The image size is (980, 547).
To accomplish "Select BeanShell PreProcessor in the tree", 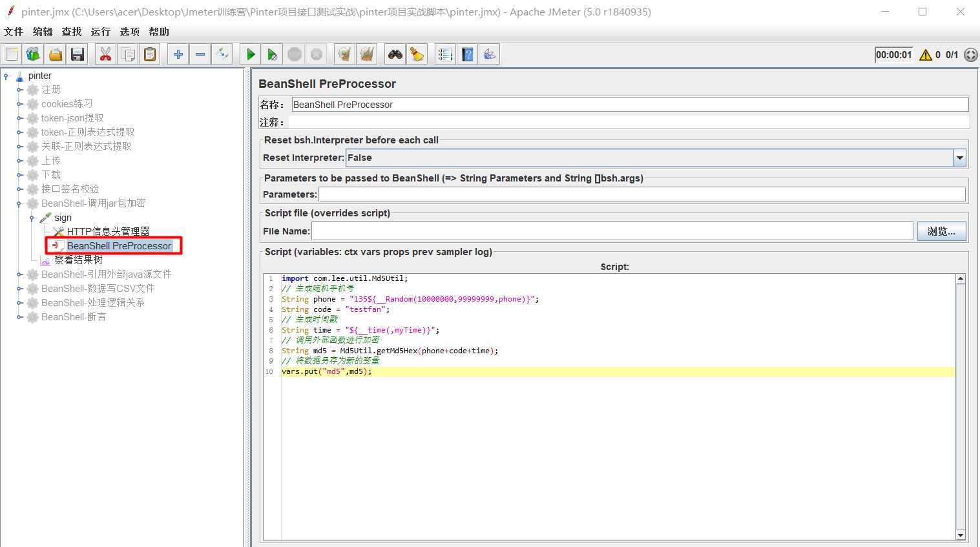I will click(119, 246).
